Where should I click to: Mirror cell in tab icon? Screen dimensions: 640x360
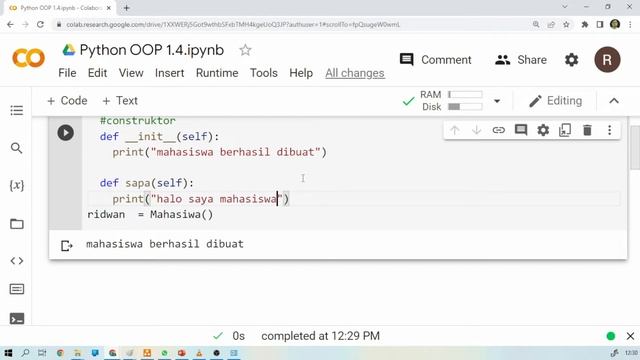click(565, 130)
